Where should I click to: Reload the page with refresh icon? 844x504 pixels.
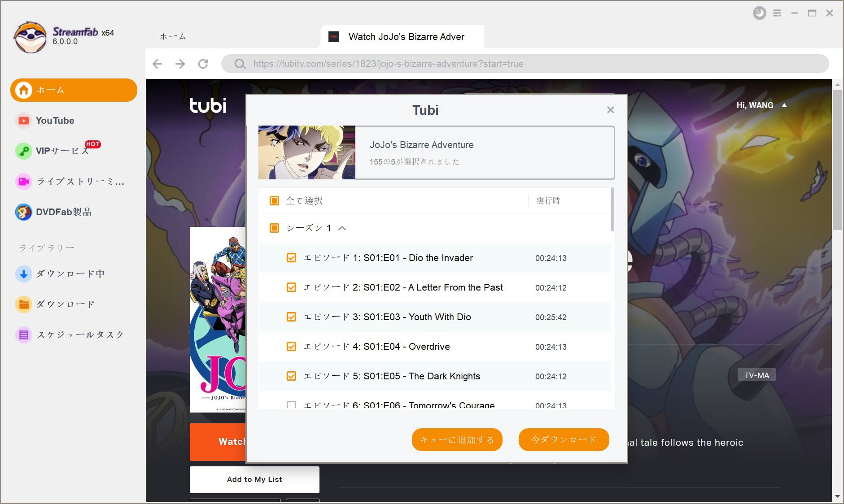[203, 64]
